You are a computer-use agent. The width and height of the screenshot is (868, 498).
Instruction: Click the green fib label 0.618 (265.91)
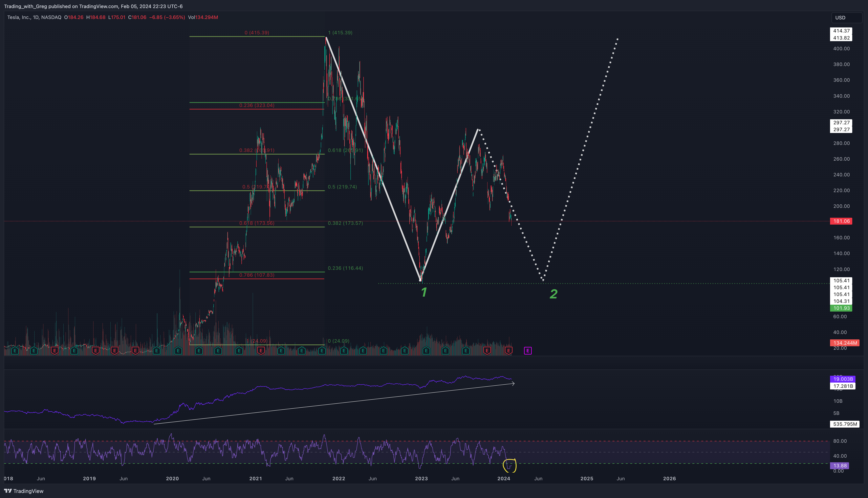pos(345,150)
